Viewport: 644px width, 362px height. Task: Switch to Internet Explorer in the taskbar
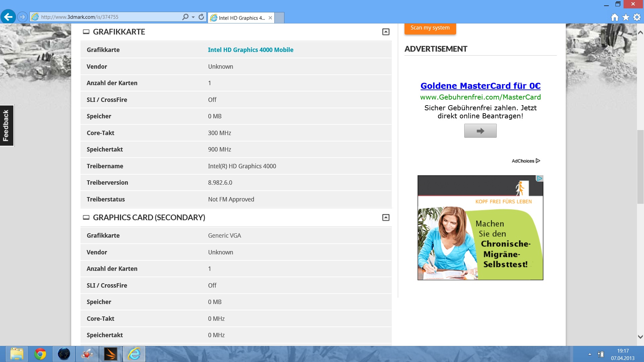(134, 354)
